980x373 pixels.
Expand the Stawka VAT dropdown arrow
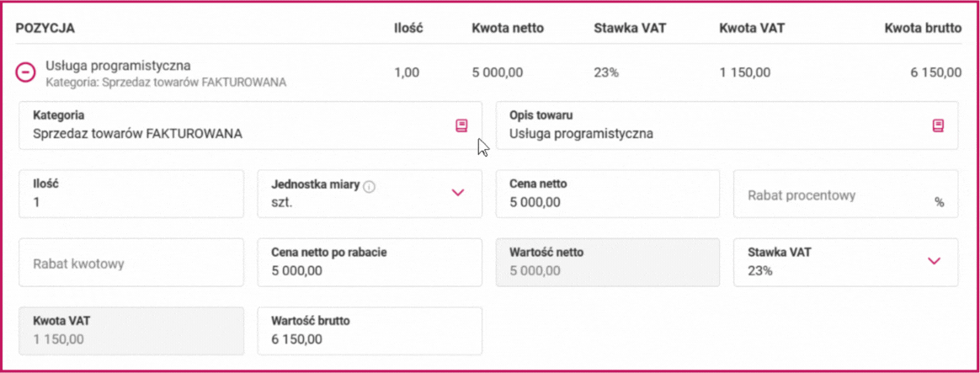pos(934,261)
